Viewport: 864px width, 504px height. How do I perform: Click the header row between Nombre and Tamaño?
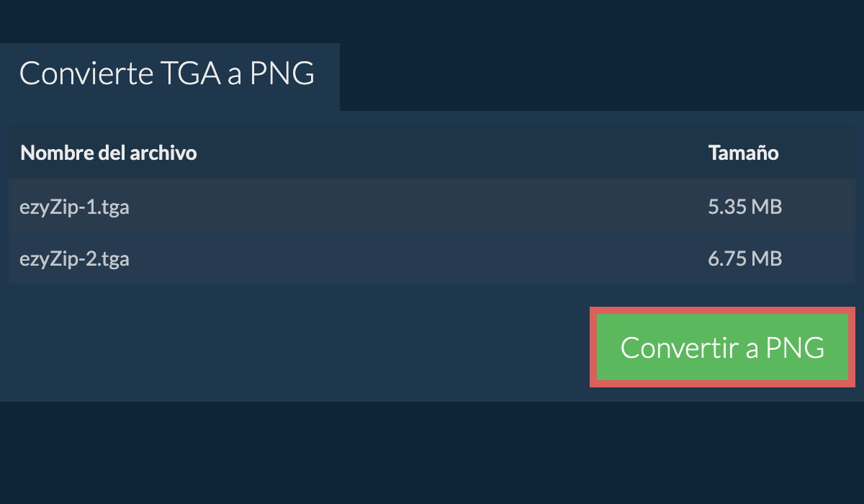446,153
